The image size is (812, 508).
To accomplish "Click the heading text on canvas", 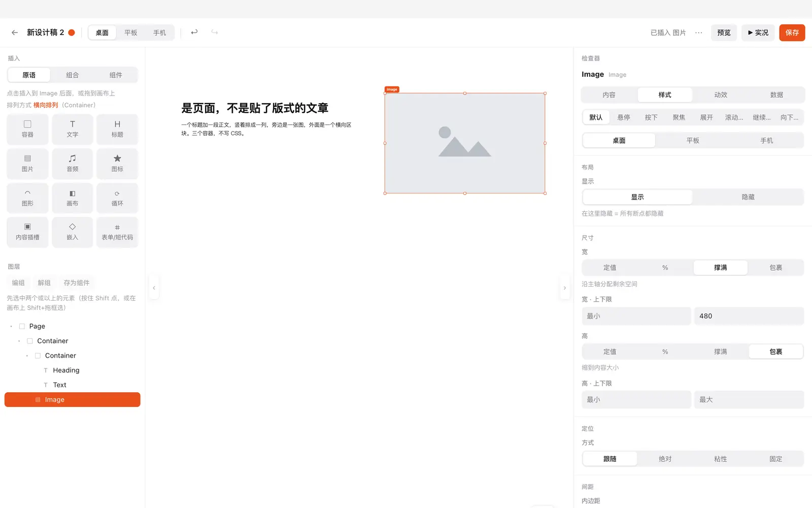I will pos(255,108).
